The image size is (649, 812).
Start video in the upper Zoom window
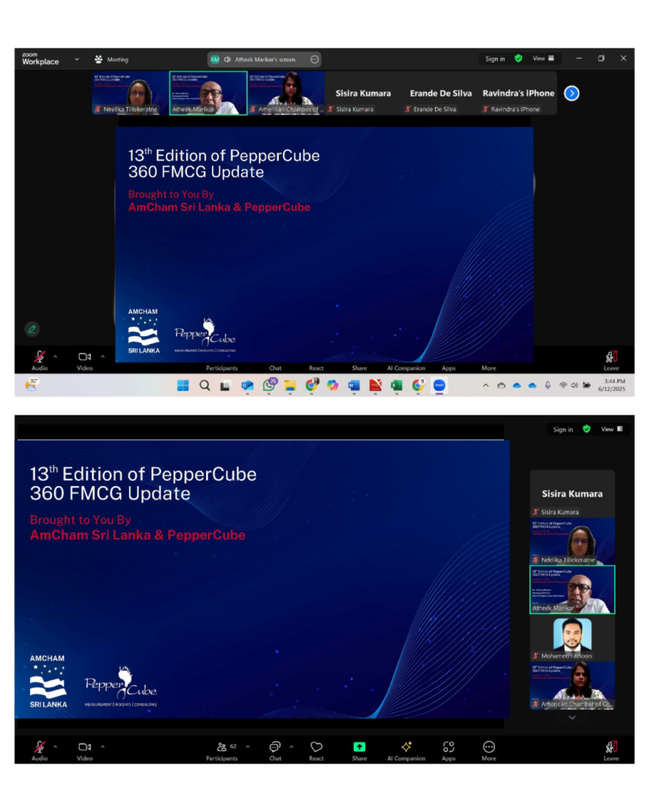84,361
